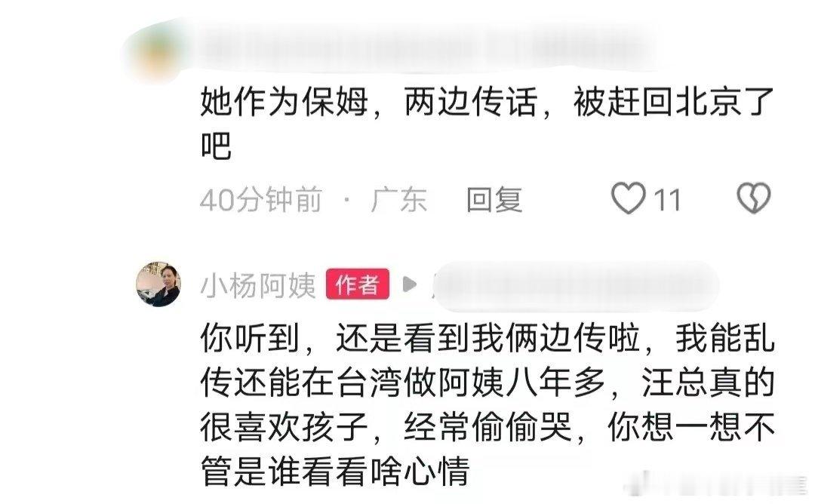Tap the last reply line 管是谁看看啥心情
The image size is (815, 504).
[335, 472]
